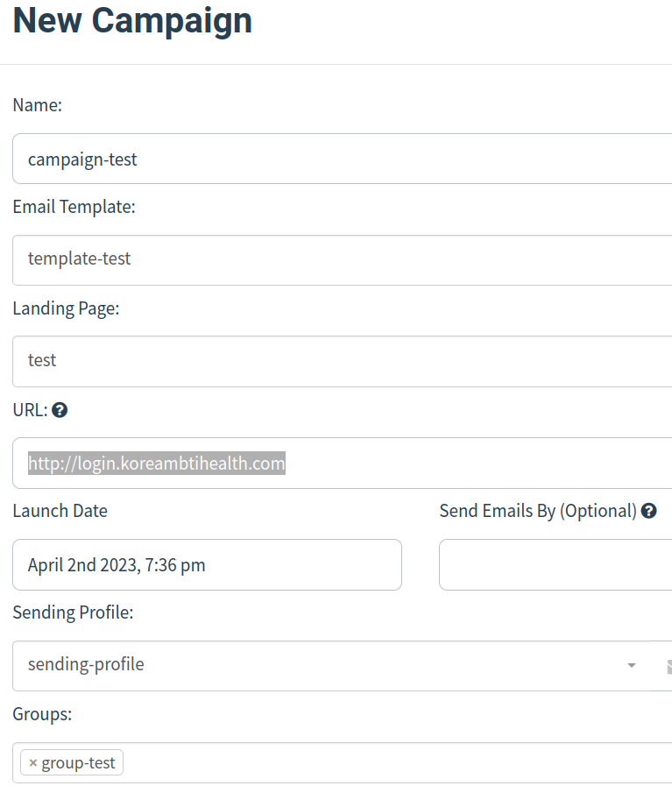Image resolution: width=672 pixels, height=793 pixels.
Task: Click the "Launch Date" label
Action: pyautogui.click(x=60, y=511)
